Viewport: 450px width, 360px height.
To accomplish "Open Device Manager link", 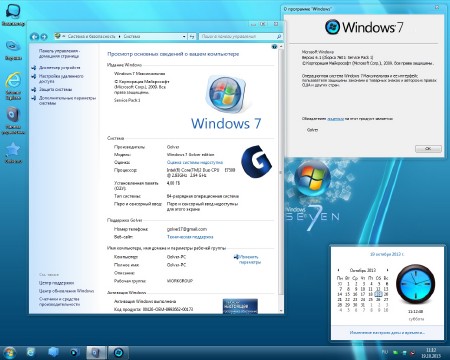I will [x=60, y=67].
